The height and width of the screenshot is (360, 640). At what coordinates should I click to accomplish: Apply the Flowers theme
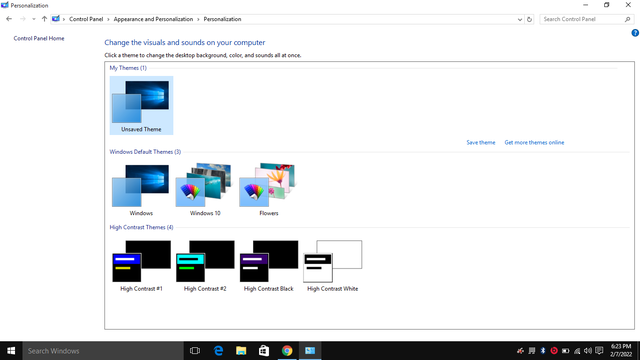(x=269, y=190)
